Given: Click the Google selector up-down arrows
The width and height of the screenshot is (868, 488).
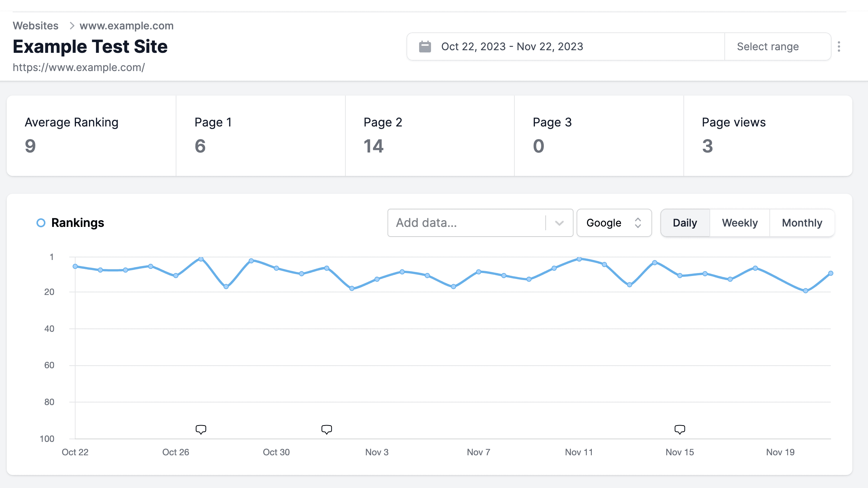Looking at the screenshot, I should tap(638, 223).
